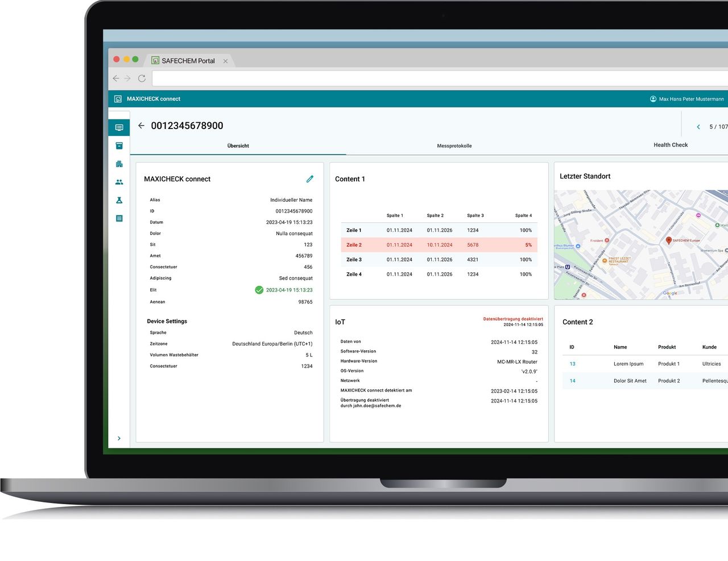Screen dimensions: 728x561
Task: Open the list document icon in the sidebar
Action: 119,218
